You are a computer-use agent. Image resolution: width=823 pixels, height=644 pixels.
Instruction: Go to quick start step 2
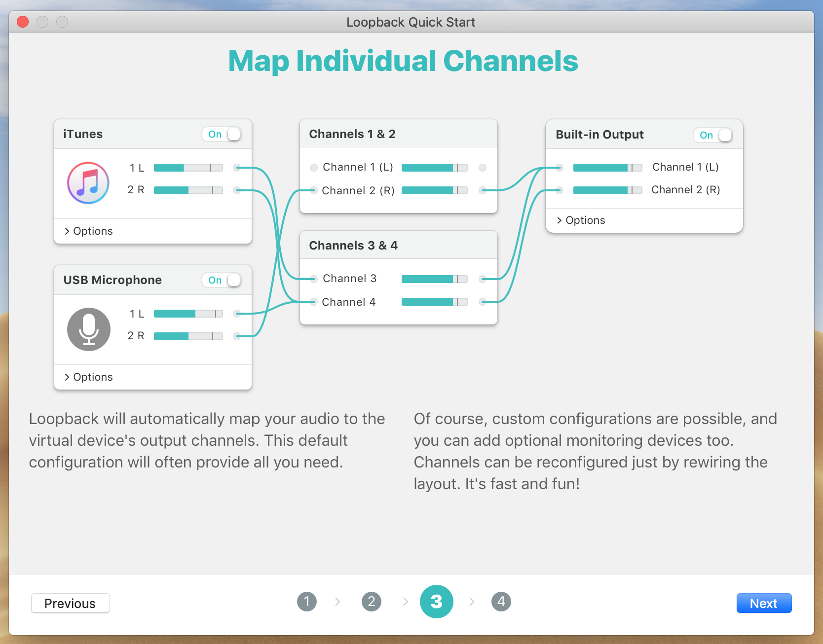[372, 602]
